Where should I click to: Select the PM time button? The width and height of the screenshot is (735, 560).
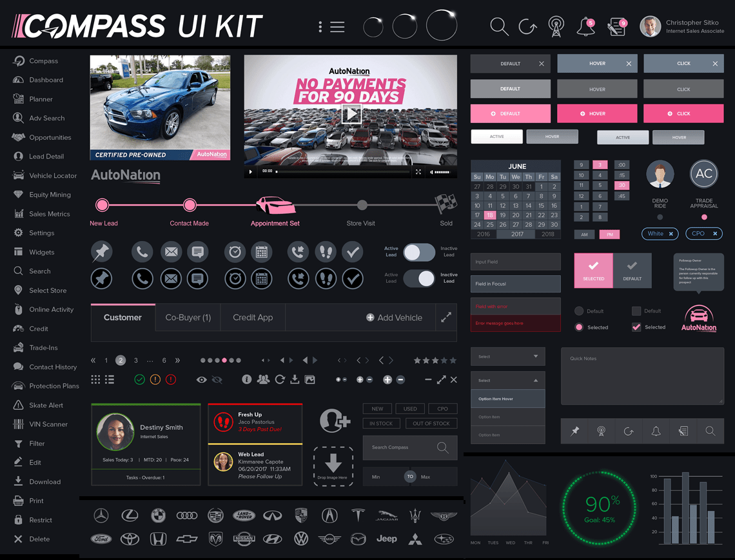pos(609,235)
